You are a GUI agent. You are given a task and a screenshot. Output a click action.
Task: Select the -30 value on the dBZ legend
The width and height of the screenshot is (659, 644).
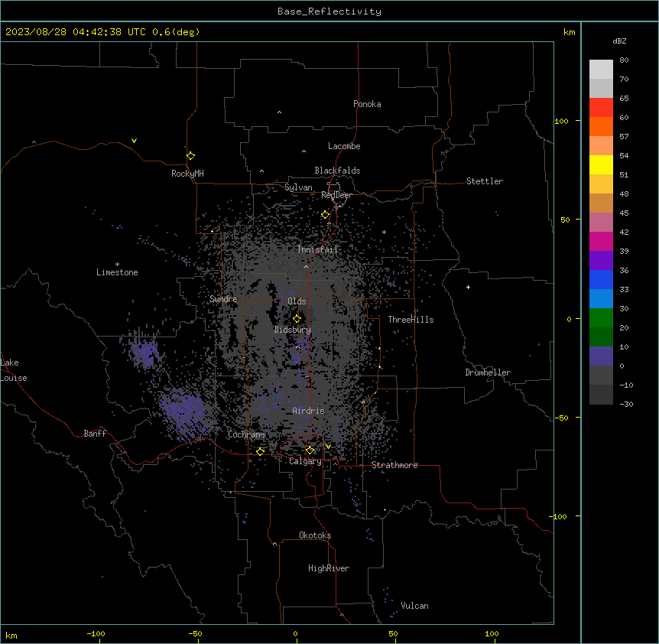626,405
